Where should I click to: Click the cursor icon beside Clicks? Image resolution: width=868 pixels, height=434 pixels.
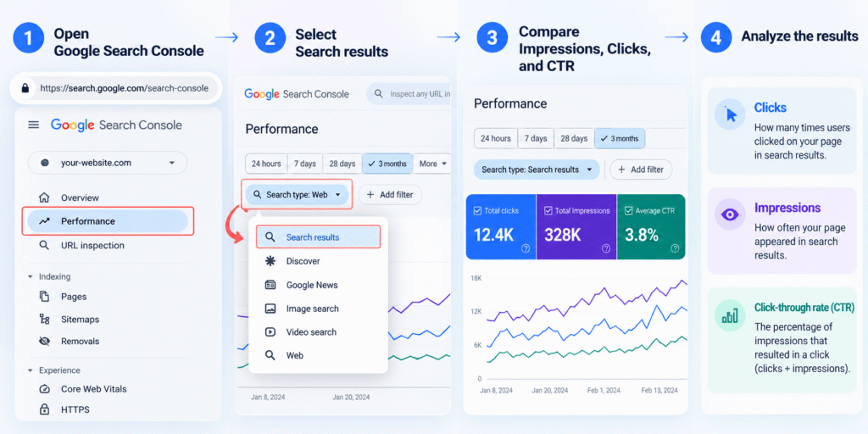pyautogui.click(x=730, y=114)
